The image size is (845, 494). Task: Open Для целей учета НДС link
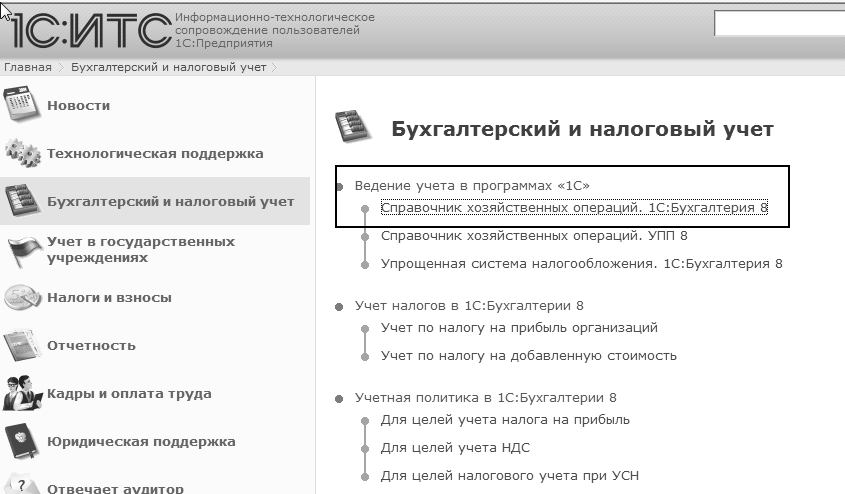click(x=455, y=448)
